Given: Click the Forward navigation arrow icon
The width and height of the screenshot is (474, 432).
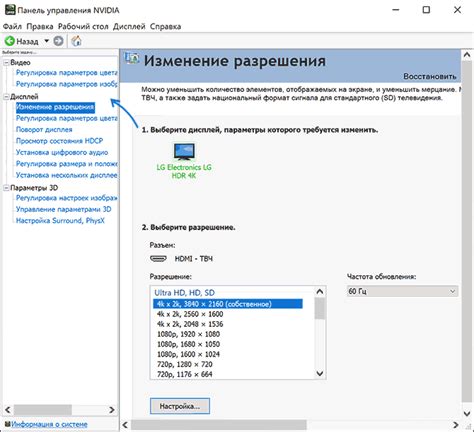Looking at the screenshot, I should click(x=59, y=41).
